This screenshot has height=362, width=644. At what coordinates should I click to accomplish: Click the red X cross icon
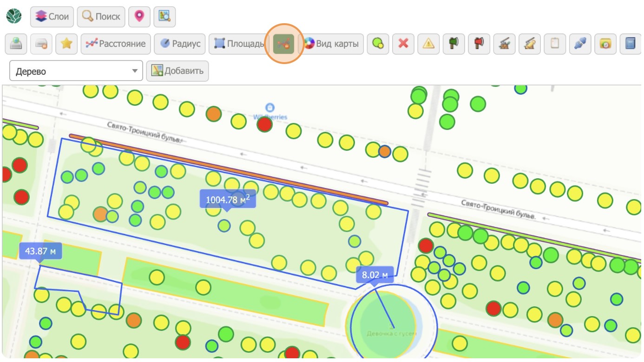click(403, 44)
